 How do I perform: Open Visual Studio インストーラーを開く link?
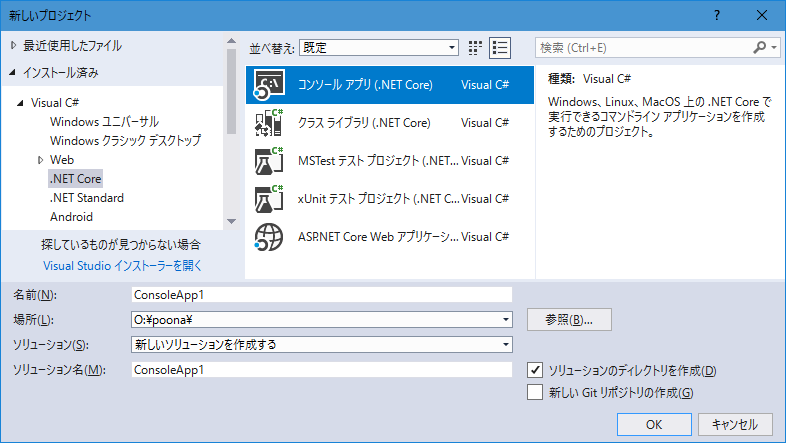point(122,266)
